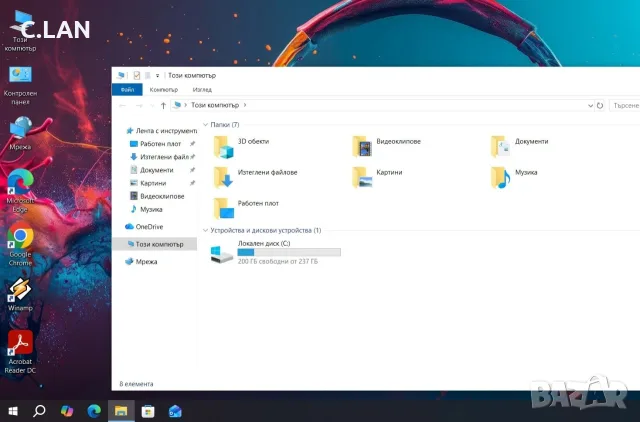The height and width of the screenshot is (422, 640).
Task: Click the back navigation arrow
Action: (122, 106)
